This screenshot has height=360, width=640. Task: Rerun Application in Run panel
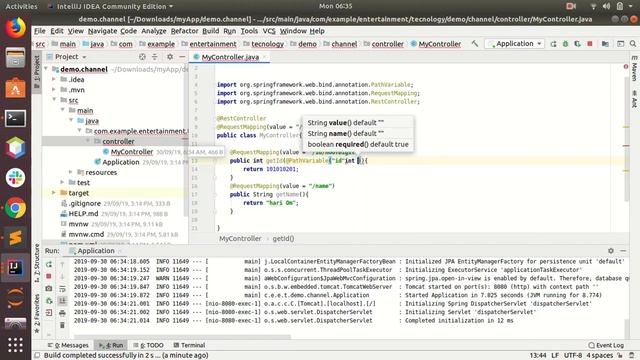(x=49, y=264)
